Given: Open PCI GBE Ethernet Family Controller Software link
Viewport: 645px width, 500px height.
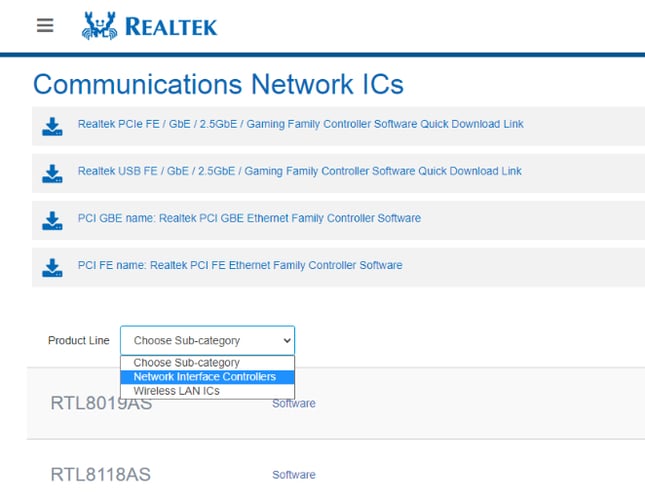Looking at the screenshot, I should 249,218.
